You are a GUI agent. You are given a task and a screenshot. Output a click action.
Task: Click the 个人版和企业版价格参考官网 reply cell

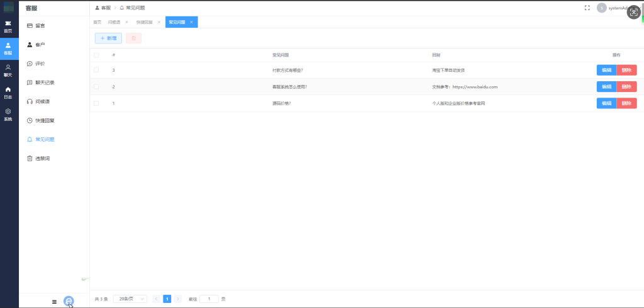click(458, 103)
